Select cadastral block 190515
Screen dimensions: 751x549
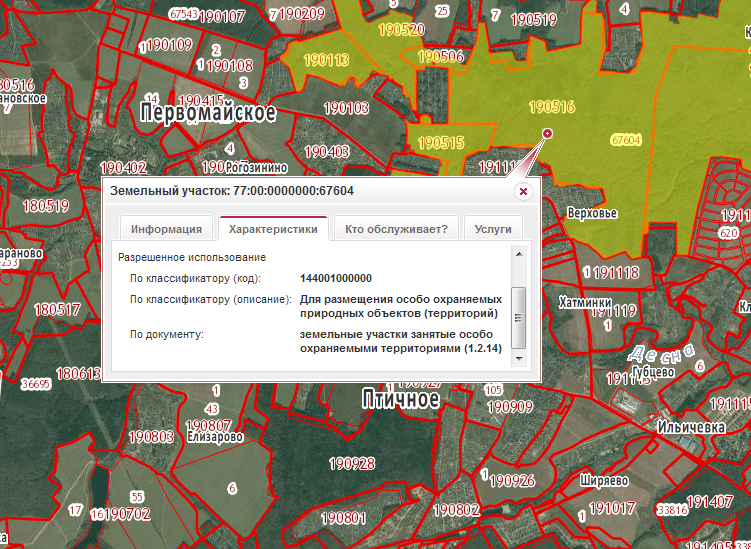coord(441,143)
